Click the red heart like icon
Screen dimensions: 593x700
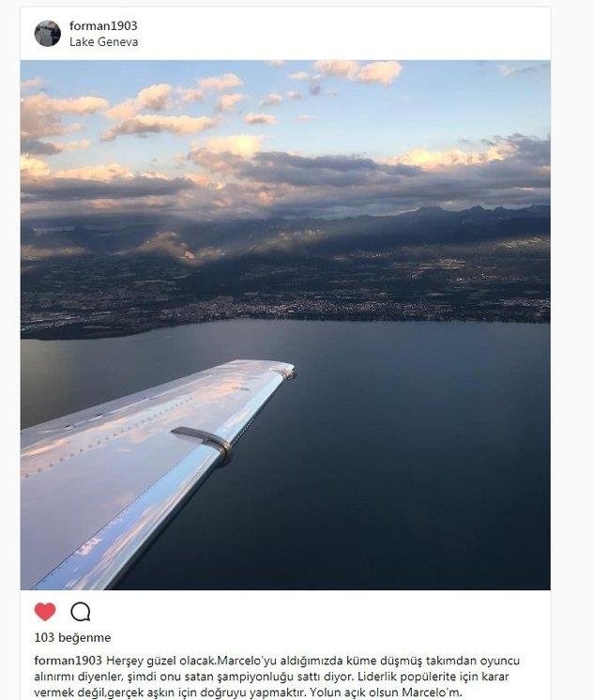coord(45,612)
